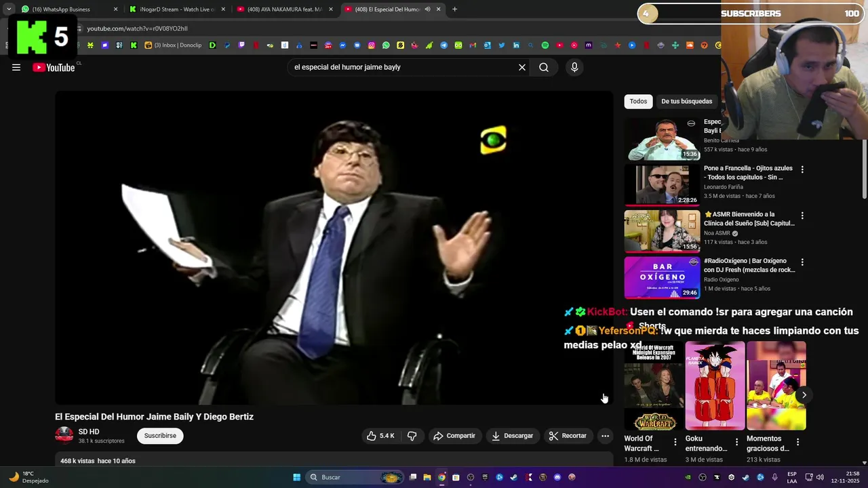Viewport: 868px width, 488px height.
Task: Dislike the video with thumbs down
Action: (412, 436)
